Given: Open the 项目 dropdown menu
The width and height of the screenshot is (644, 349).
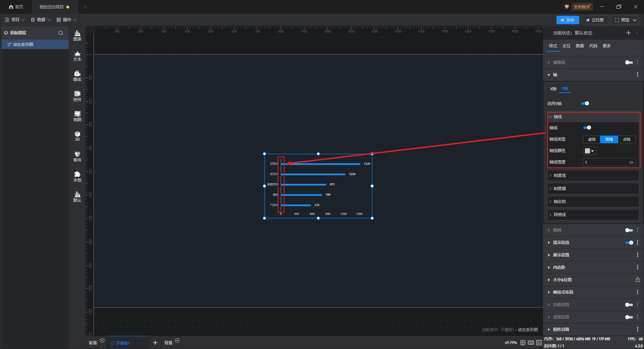Looking at the screenshot, I should pos(15,20).
